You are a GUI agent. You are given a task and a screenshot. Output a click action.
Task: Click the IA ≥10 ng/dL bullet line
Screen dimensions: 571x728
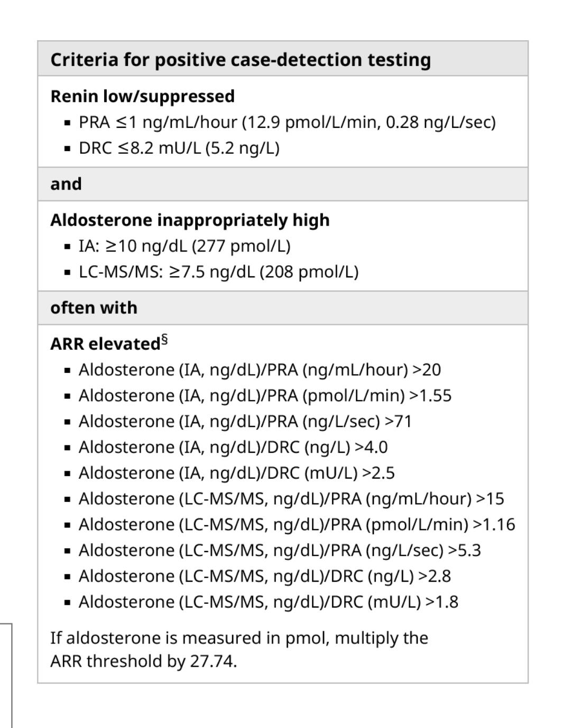click(185, 246)
